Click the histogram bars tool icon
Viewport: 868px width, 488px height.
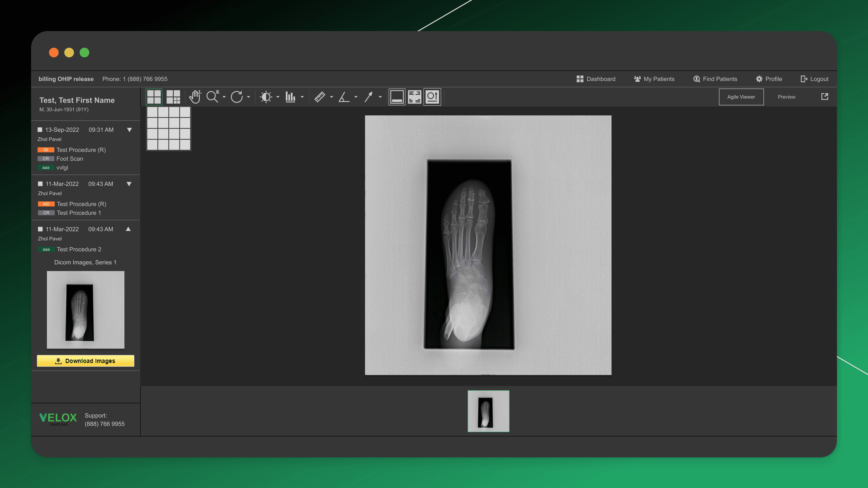pyautogui.click(x=290, y=97)
